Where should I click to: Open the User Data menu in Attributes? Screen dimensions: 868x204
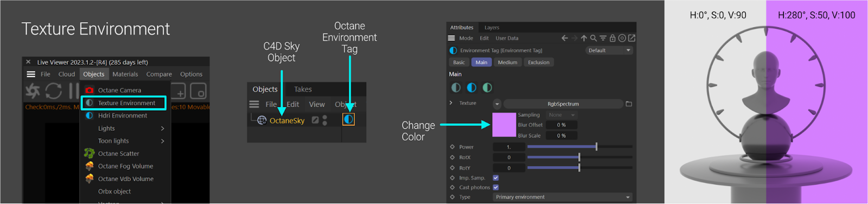507,39
